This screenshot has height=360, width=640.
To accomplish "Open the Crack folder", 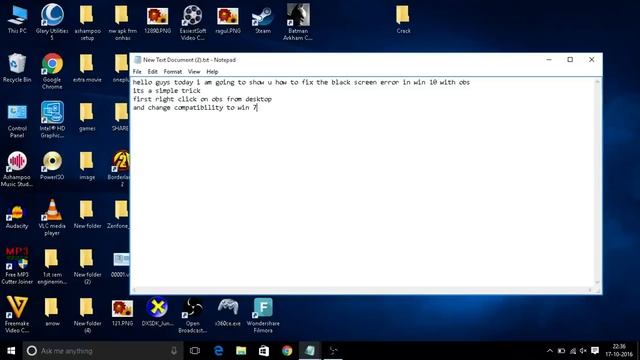I will click(403, 19).
